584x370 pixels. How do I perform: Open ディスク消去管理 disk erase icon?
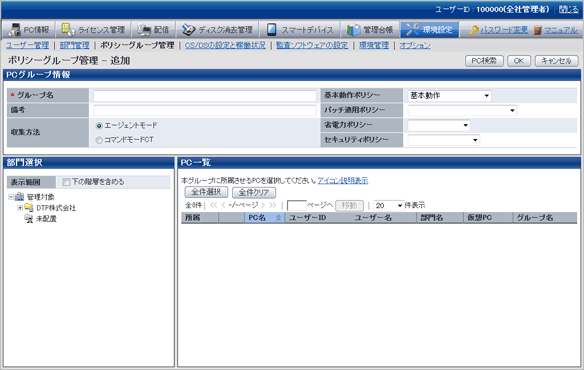pyautogui.click(x=188, y=30)
